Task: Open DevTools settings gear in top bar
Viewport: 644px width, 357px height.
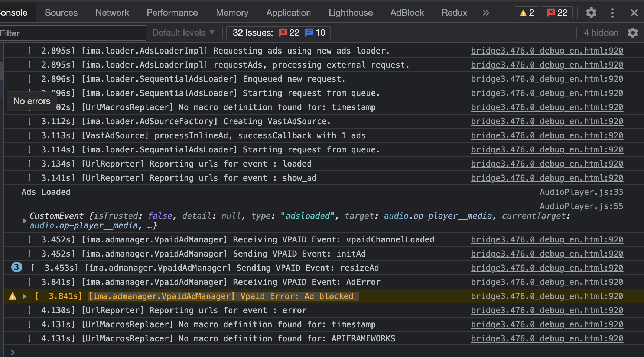Action: click(591, 13)
